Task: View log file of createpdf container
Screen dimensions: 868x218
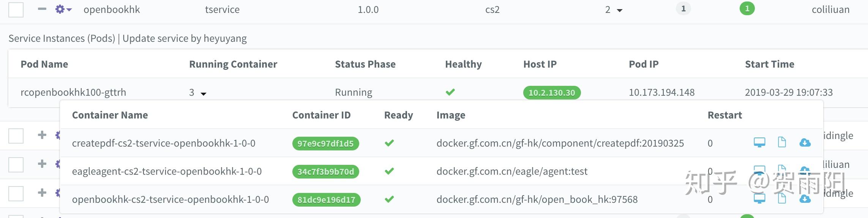Action: tap(782, 142)
